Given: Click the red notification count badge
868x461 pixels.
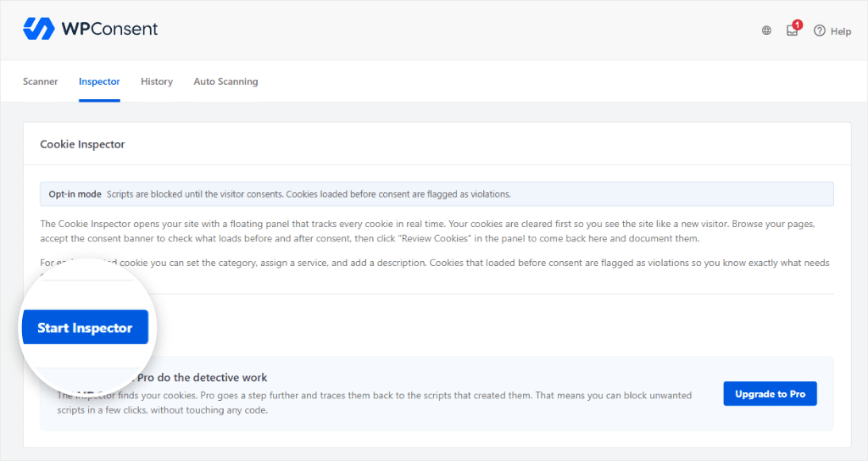Looking at the screenshot, I should 797,25.
